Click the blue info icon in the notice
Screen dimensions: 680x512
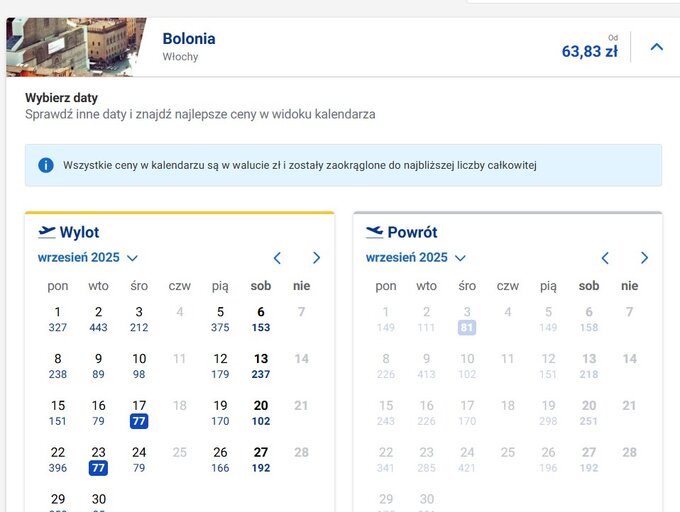[x=46, y=165]
